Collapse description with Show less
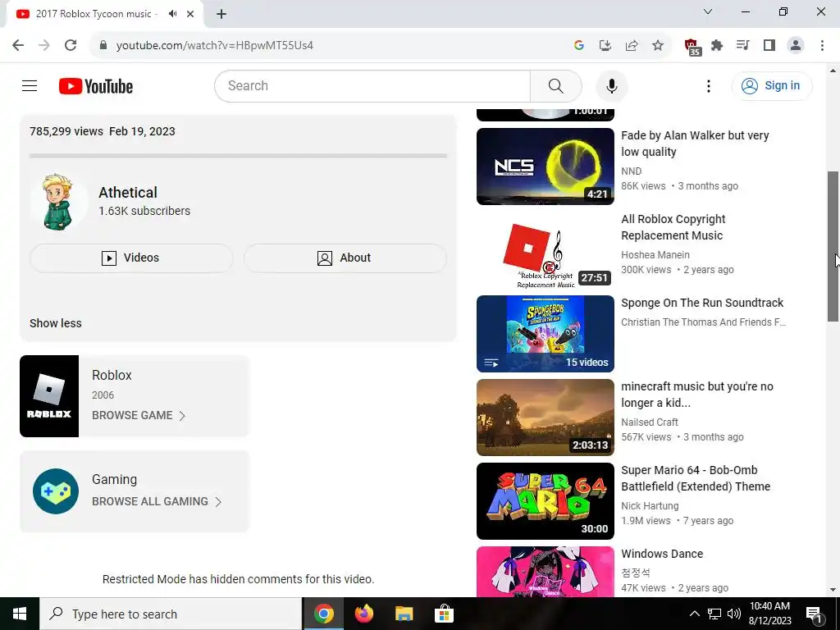 56,323
